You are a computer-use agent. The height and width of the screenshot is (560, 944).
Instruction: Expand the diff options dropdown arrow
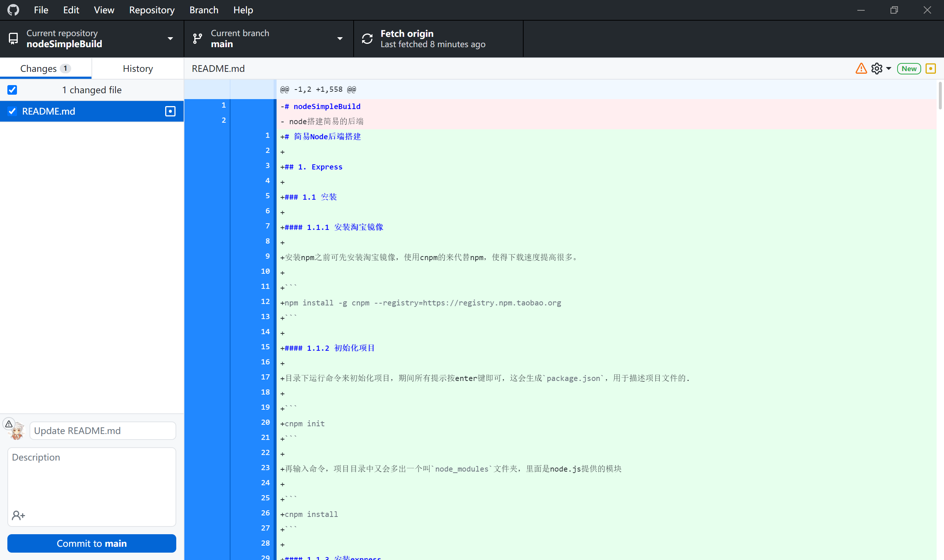click(x=888, y=69)
